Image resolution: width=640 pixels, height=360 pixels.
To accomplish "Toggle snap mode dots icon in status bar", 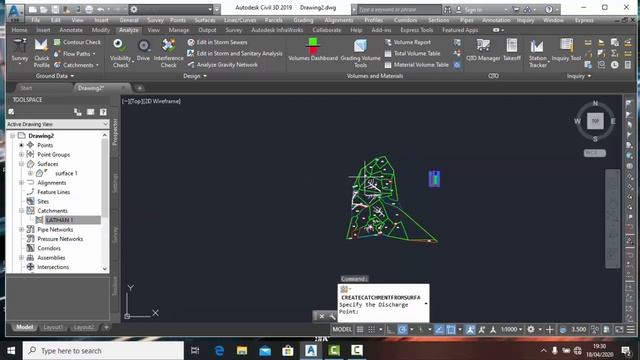I will [x=371, y=329].
